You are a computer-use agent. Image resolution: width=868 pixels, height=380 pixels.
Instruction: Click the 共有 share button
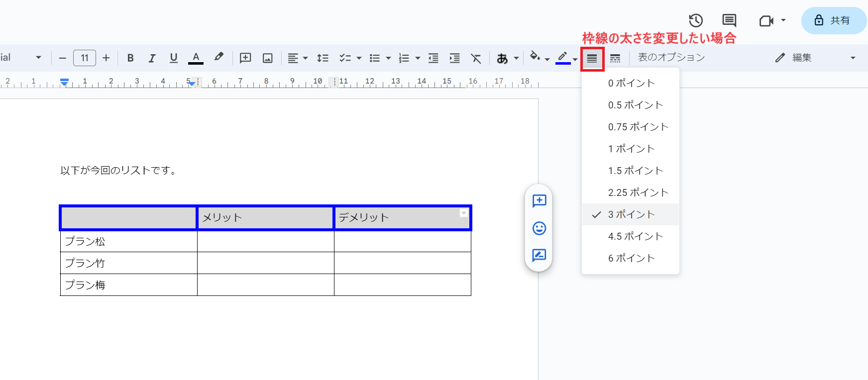coord(833,20)
